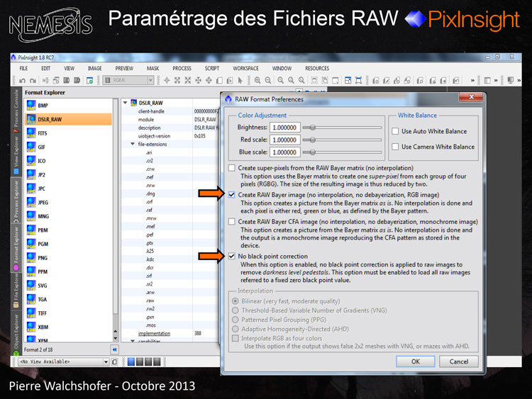Open the FILE menu
532x399 pixels.
[23, 69]
